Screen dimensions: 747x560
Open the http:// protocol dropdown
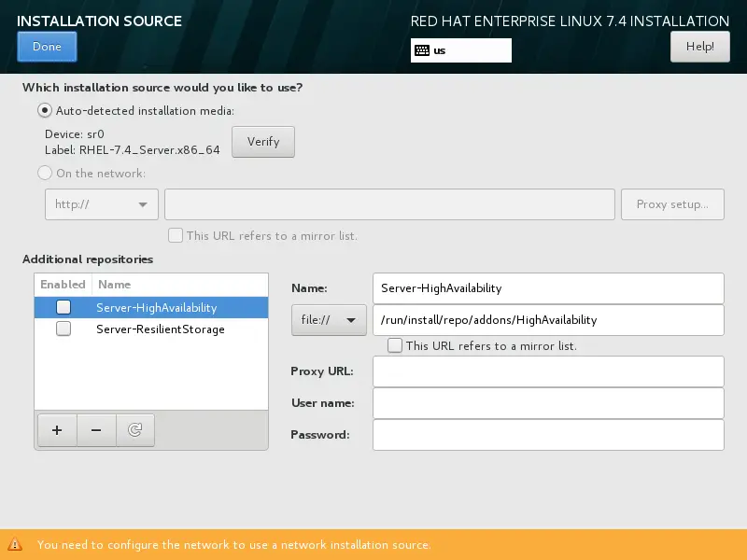[102, 204]
